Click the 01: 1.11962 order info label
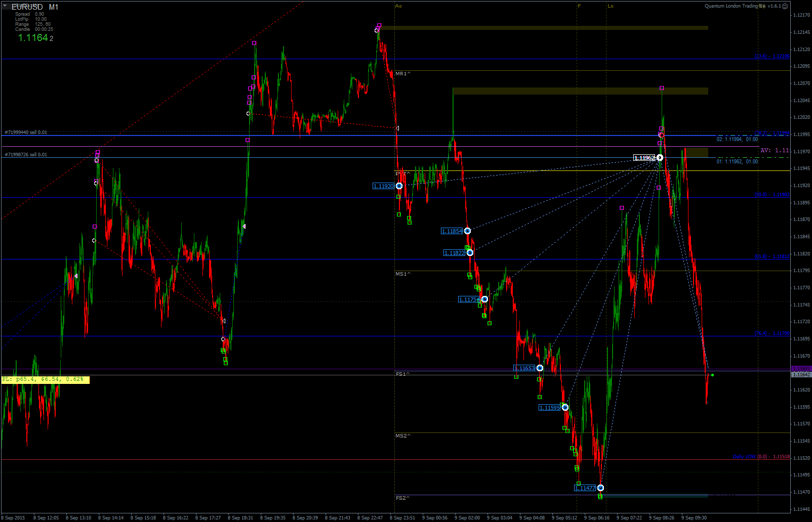812x522 pixels. tap(737, 161)
